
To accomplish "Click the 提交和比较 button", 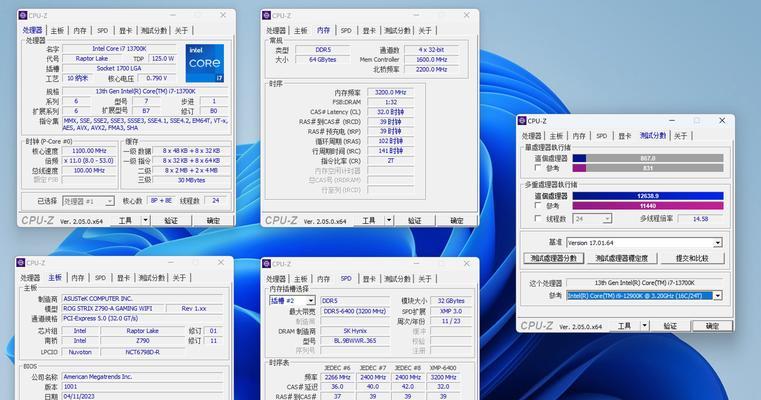I will pyautogui.click(x=692, y=258).
